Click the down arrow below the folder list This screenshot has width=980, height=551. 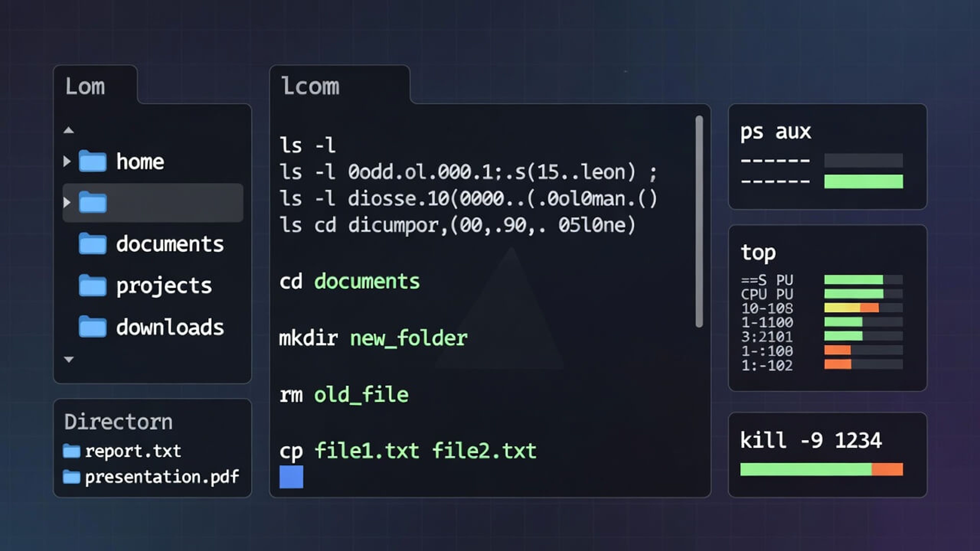pos(69,359)
